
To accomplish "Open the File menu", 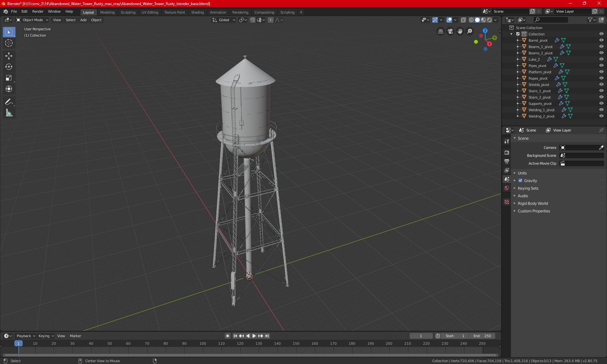I will (x=14, y=11).
